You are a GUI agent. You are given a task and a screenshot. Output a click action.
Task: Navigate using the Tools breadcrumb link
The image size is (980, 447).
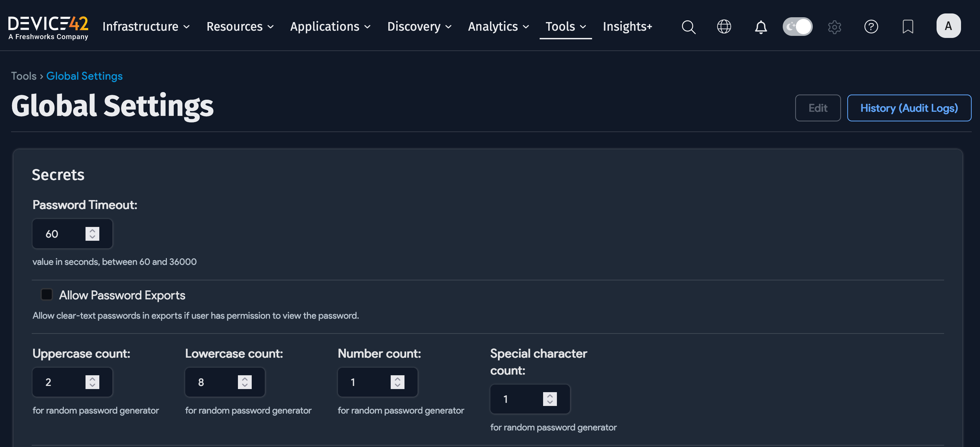pyautogui.click(x=23, y=76)
